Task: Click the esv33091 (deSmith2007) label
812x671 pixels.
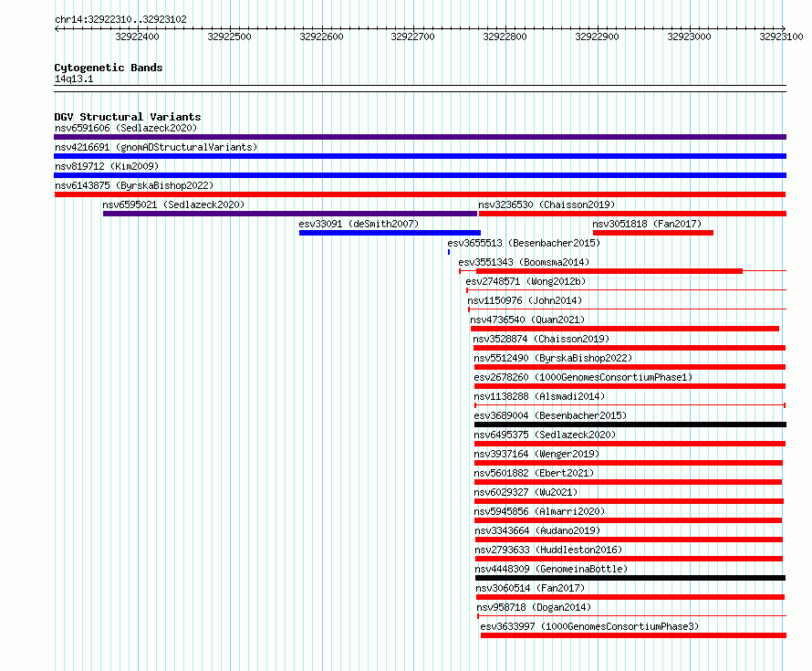Action: (359, 224)
